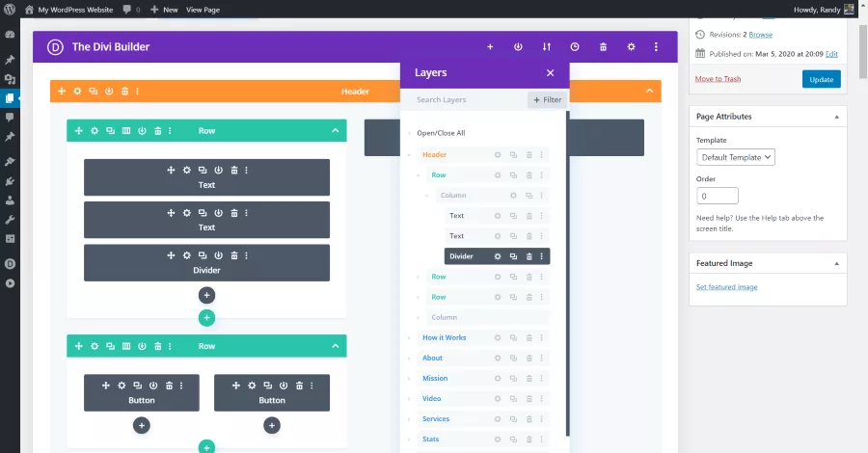Expand the About layer
This screenshot has height=453, width=868.
pyautogui.click(x=409, y=359)
